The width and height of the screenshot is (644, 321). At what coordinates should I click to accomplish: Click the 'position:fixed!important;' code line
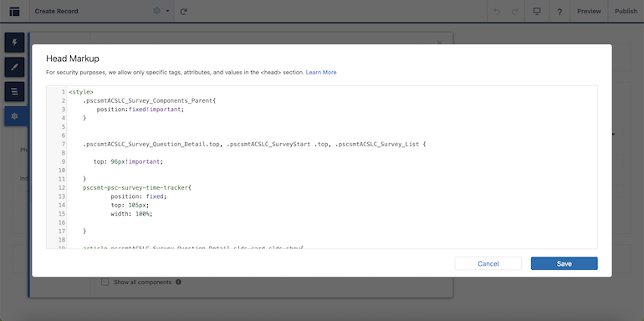tap(141, 110)
